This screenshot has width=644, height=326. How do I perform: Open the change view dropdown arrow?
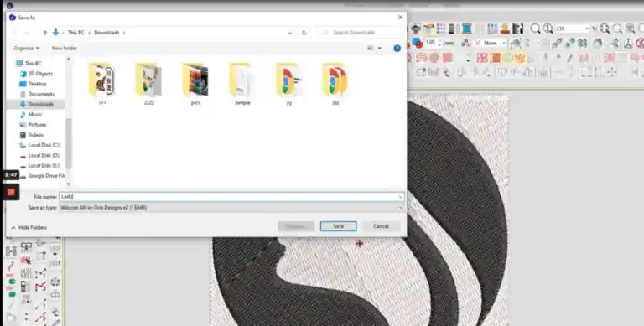point(380,48)
